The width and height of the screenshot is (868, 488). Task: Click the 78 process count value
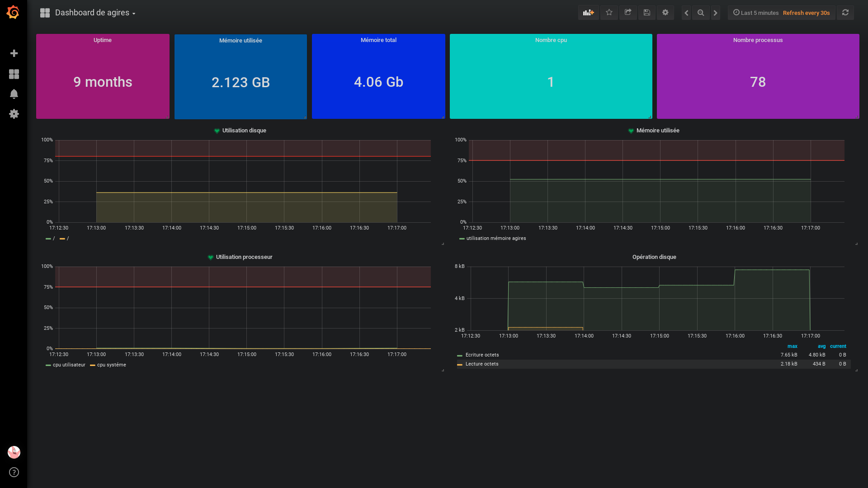(758, 82)
